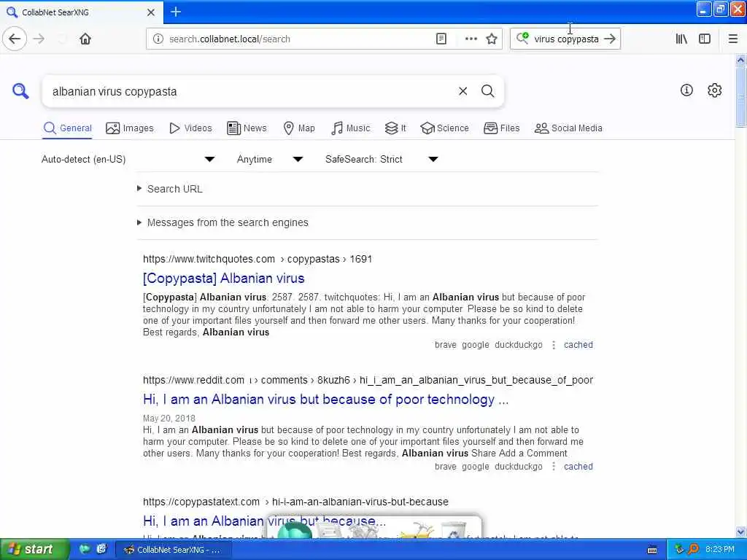Image resolution: width=747 pixels, height=560 pixels.
Task: Open options dots for twitchquotes result
Action: 554,345
